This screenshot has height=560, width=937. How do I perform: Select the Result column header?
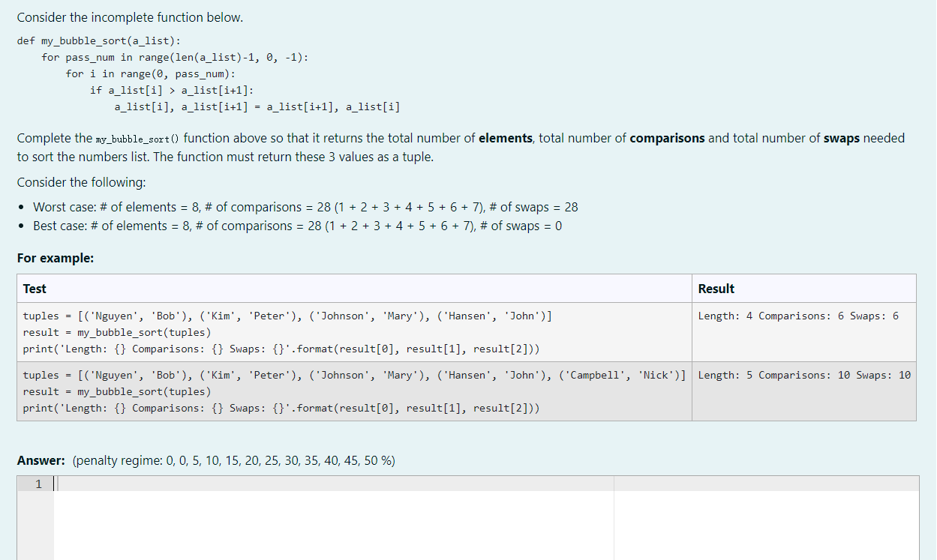[x=716, y=288]
